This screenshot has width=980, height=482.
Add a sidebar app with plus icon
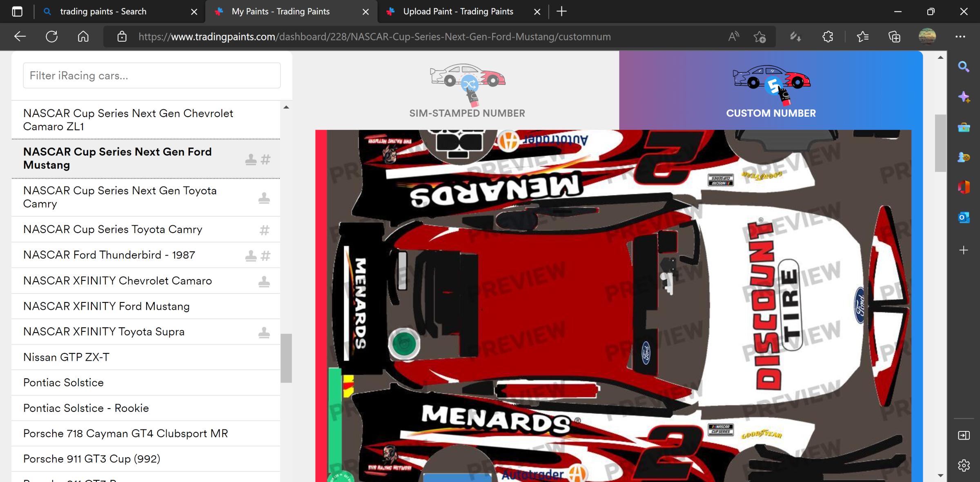click(x=964, y=250)
